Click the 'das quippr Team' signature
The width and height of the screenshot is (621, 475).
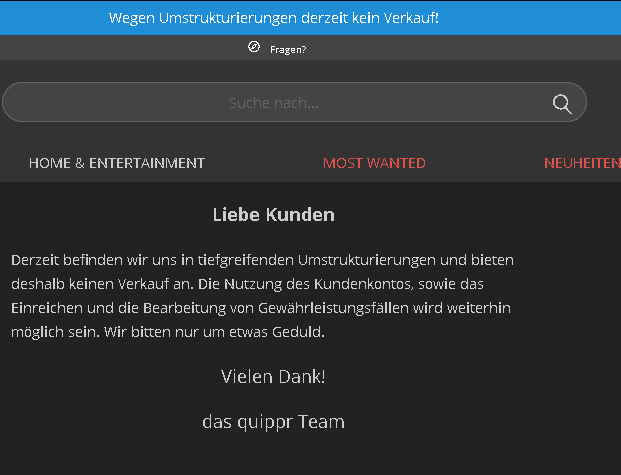pyautogui.click(x=273, y=422)
